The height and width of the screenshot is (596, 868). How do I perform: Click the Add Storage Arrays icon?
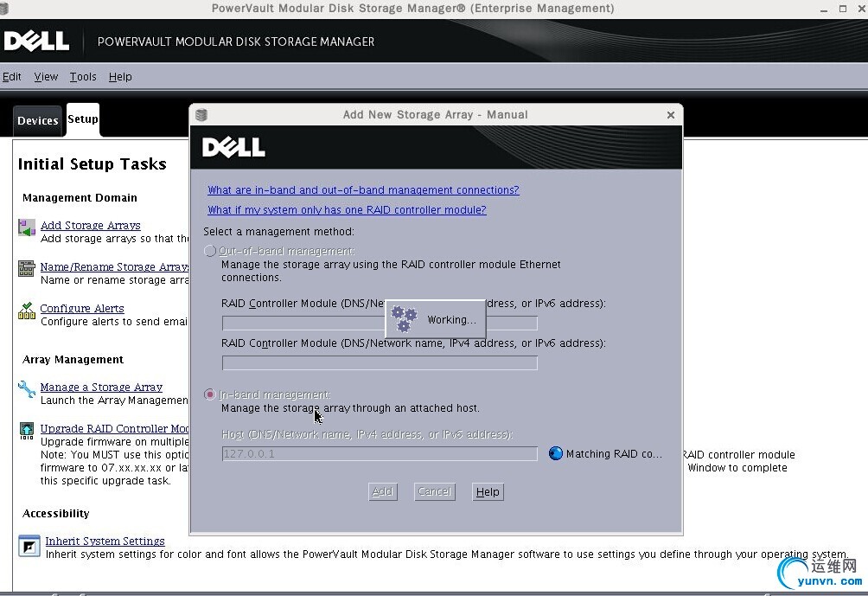click(27, 228)
